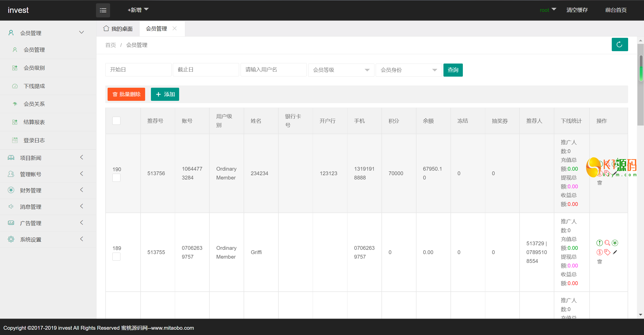Click the green refresh icon button
Image resolution: width=644 pixels, height=335 pixels.
pyautogui.click(x=620, y=45)
